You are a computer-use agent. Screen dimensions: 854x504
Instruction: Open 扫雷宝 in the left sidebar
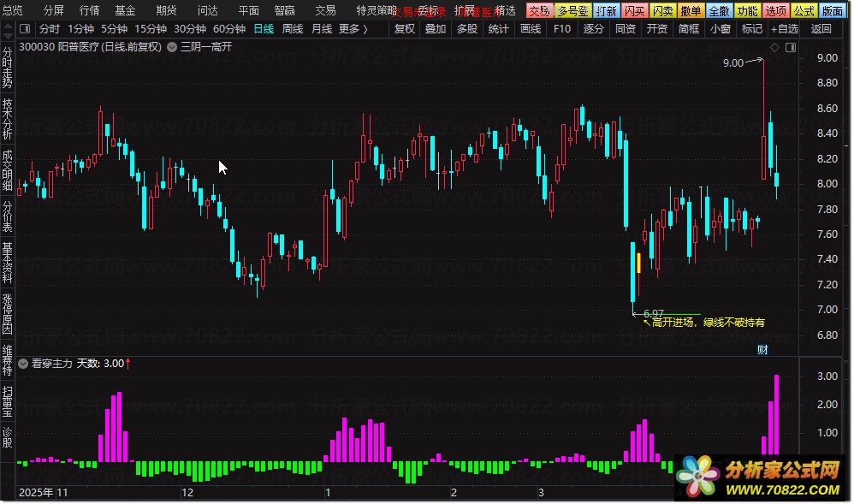[7, 401]
